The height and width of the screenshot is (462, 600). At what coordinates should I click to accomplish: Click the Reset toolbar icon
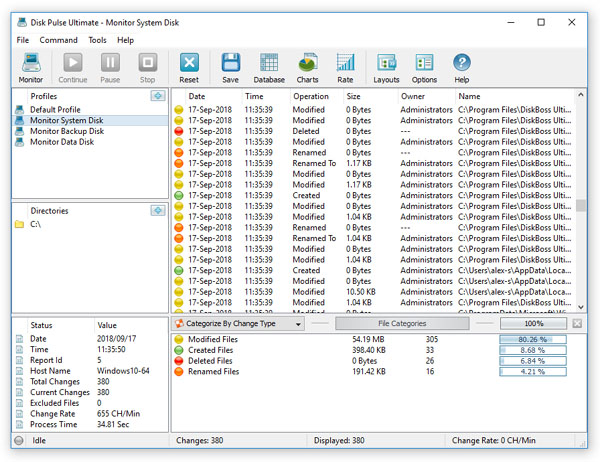pyautogui.click(x=189, y=63)
